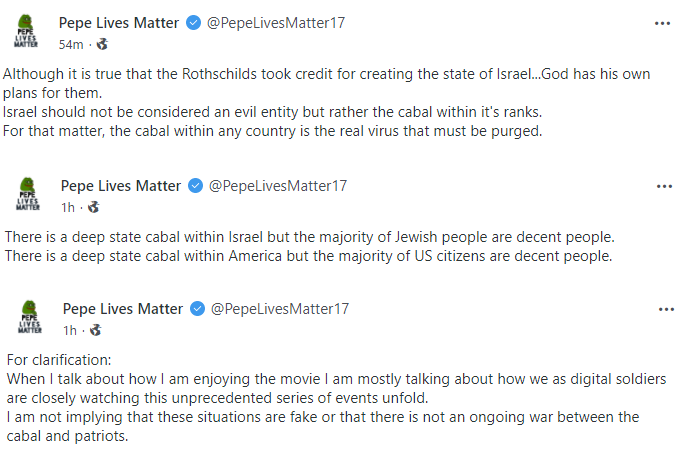Image resolution: width=683 pixels, height=449 pixels.
Task: Click the profile picture on the "For clarification" post
Action: click(30, 318)
